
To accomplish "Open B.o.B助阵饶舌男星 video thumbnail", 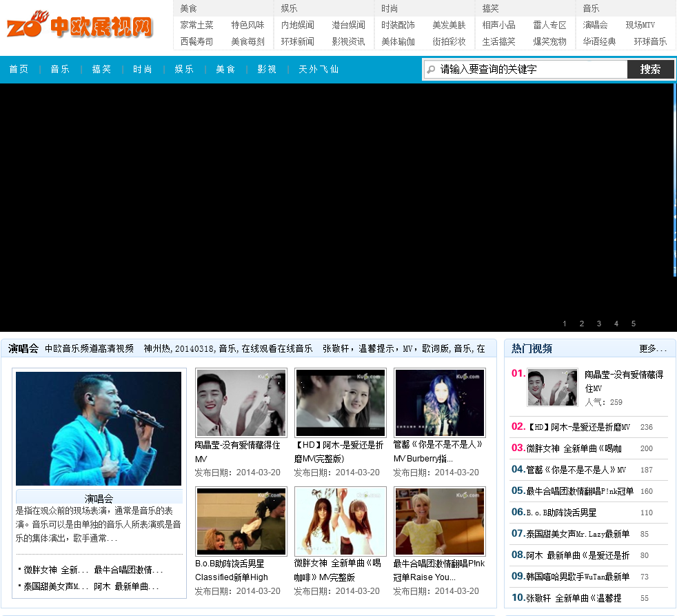I will pos(241,521).
